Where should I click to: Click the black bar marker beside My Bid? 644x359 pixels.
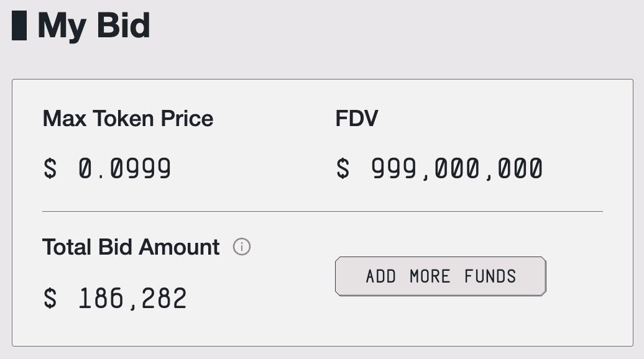pyautogui.click(x=19, y=25)
